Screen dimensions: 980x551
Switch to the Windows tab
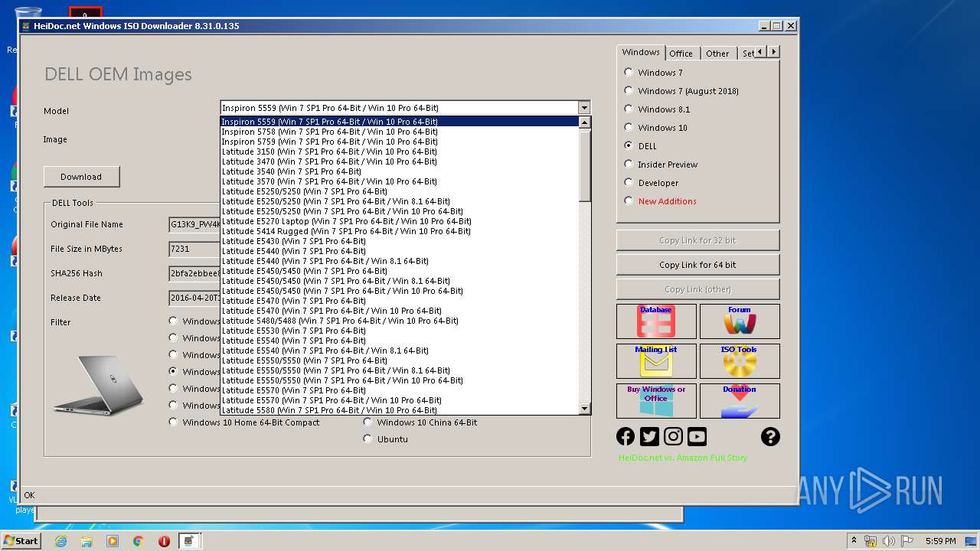point(641,52)
